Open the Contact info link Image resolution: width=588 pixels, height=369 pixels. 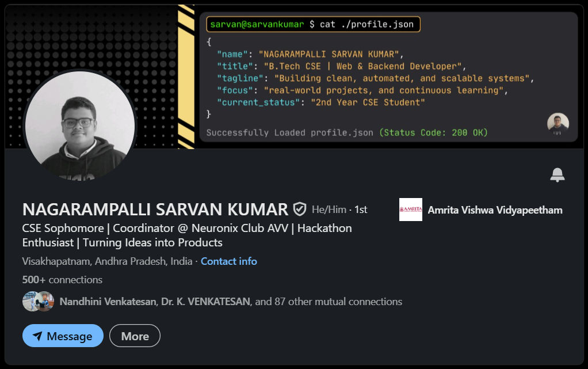229,261
